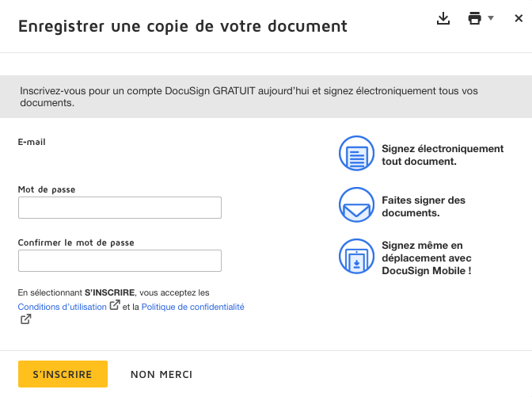This screenshot has height=397, width=532.
Task: Click the download document icon
Action: pyautogui.click(x=443, y=18)
